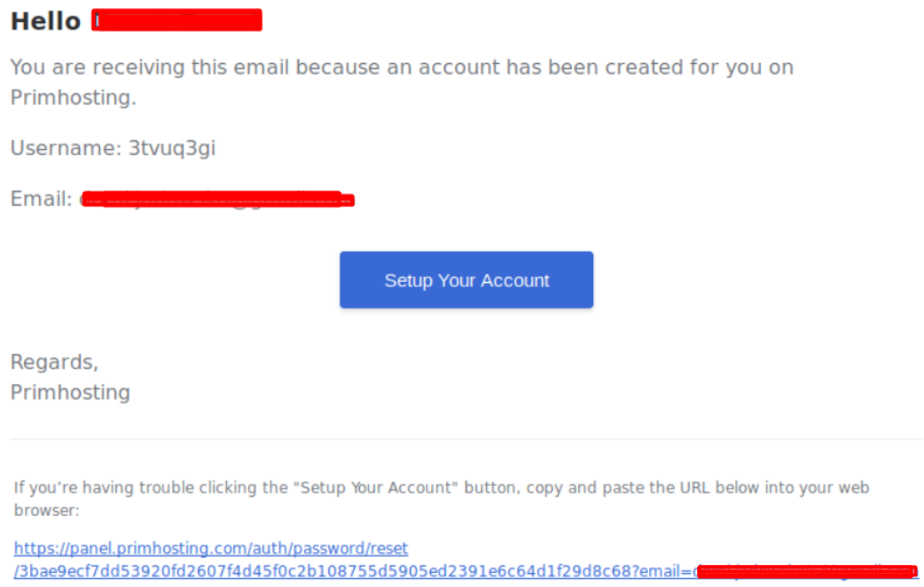Viewport: 924px width, 587px height.
Task: Click the bold Hello greeting word
Action: 46,21
